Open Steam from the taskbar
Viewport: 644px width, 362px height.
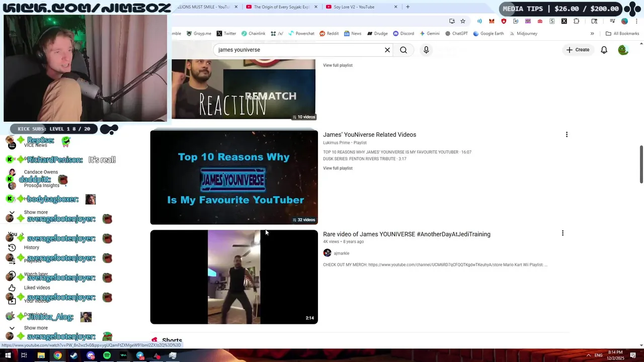74,355
